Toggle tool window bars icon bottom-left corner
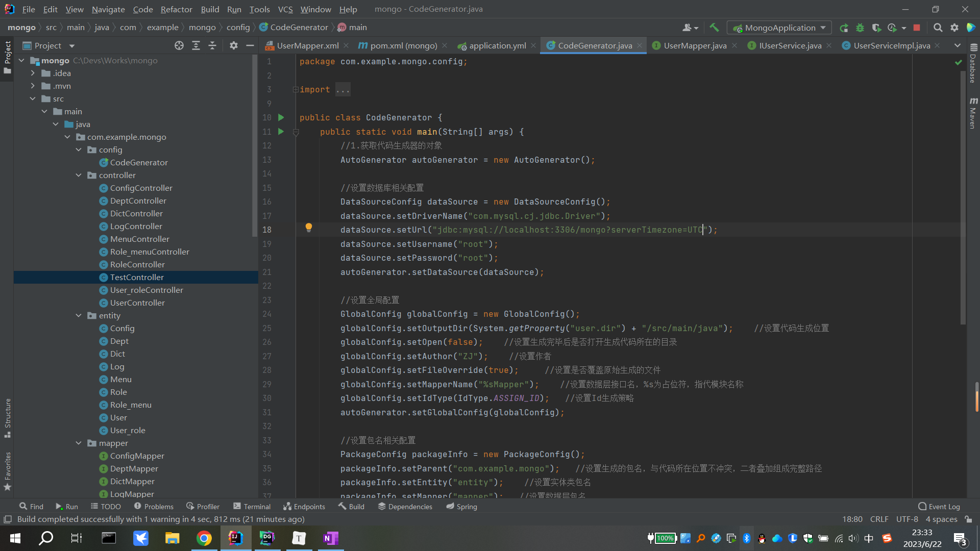The width and height of the screenshot is (980, 551). pos(8,519)
